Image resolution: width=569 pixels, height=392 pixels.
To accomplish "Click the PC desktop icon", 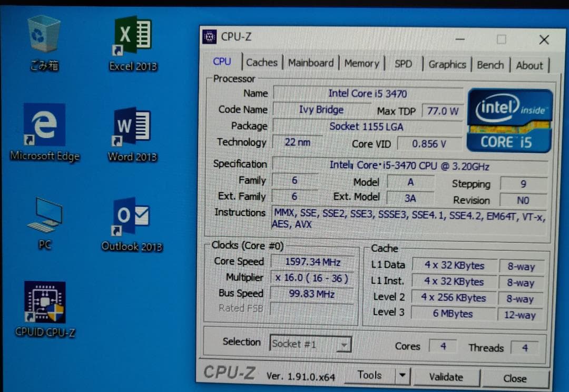I will click(45, 216).
